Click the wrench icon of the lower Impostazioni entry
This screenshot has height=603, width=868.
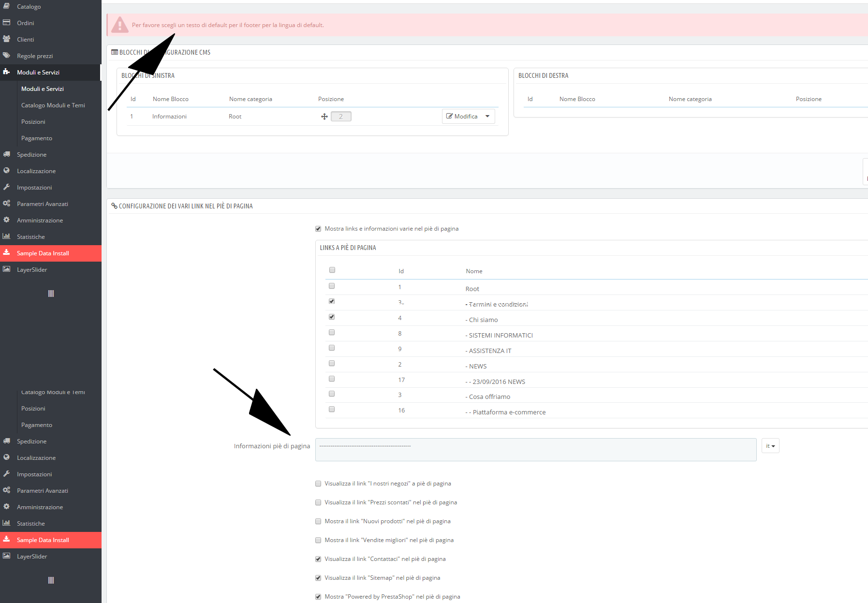click(6, 474)
